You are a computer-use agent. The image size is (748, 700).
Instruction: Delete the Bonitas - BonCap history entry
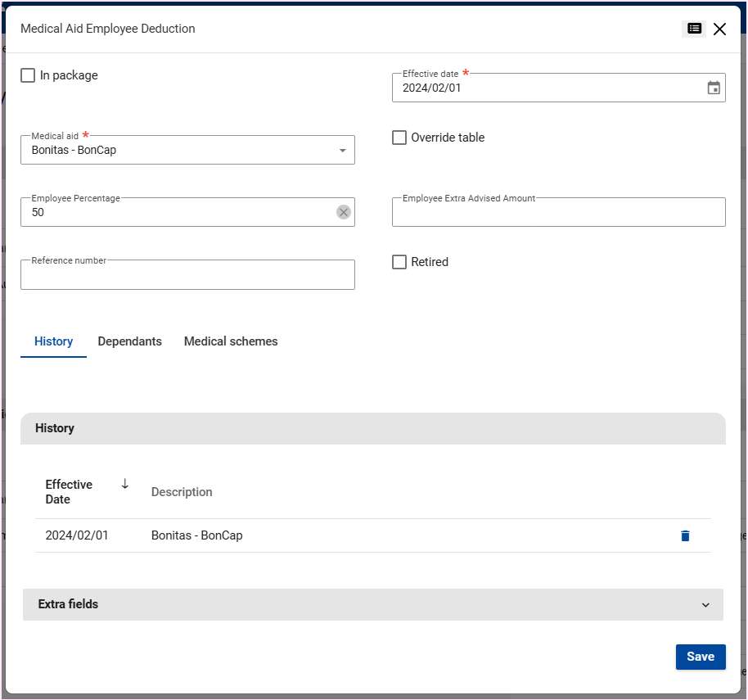point(685,536)
